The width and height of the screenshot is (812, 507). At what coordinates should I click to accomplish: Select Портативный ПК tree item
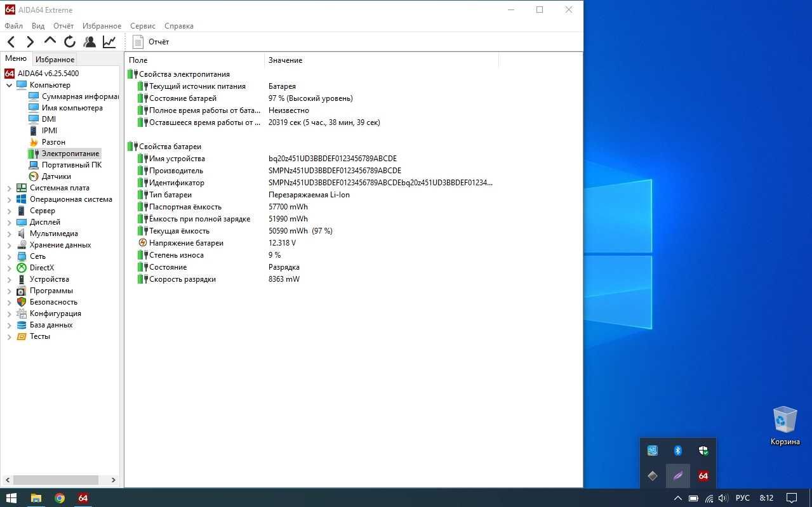point(65,165)
